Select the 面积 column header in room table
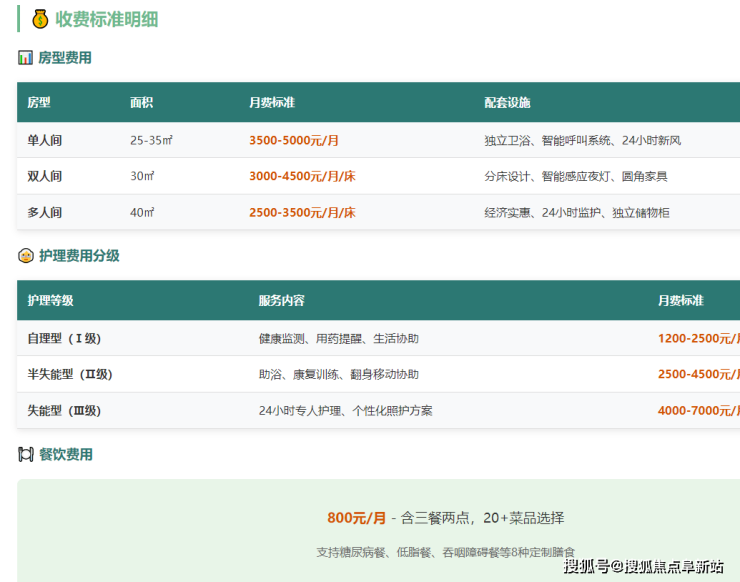Image resolution: width=740 pixels, height=582 pixels. click(141, 103)
